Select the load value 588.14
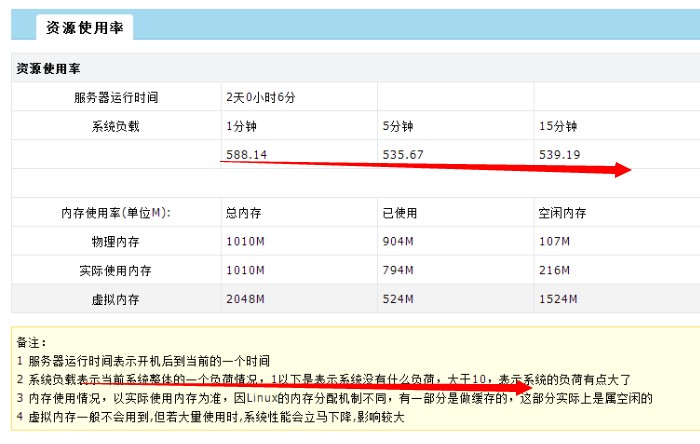The image size is (700, 444). [x=247, y=155]
